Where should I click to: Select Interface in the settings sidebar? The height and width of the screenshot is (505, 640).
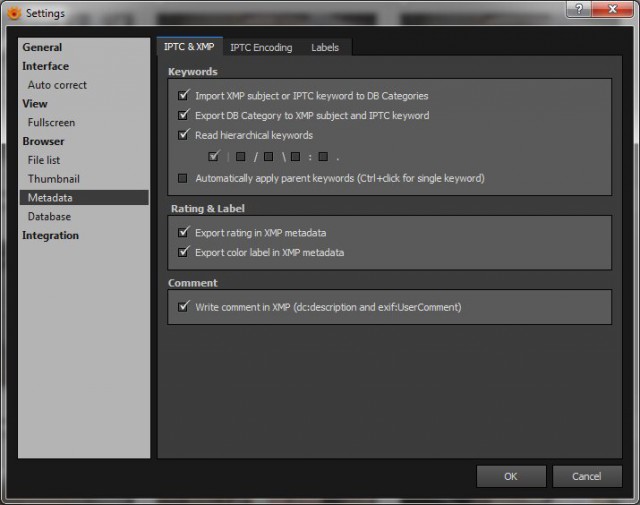tap(45, 66)
